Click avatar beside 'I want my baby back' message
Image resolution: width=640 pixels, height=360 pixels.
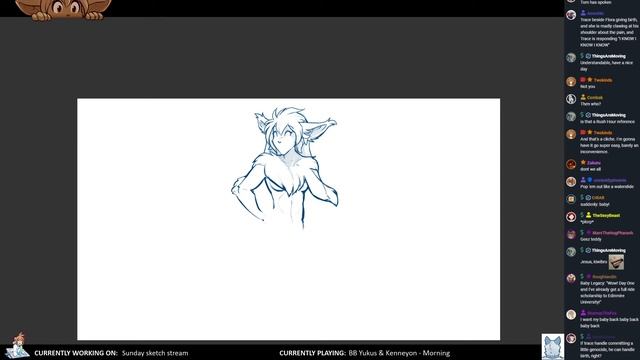pos(571,314)
